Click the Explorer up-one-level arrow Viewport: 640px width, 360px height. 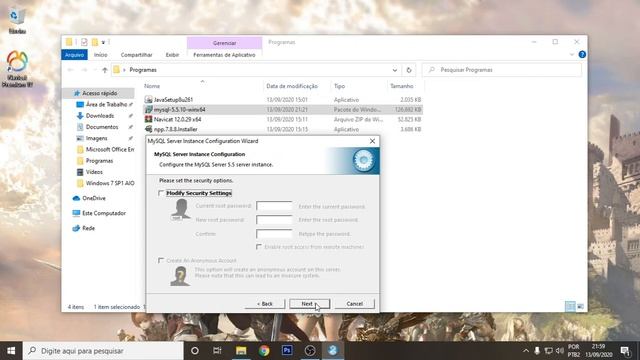105,70
